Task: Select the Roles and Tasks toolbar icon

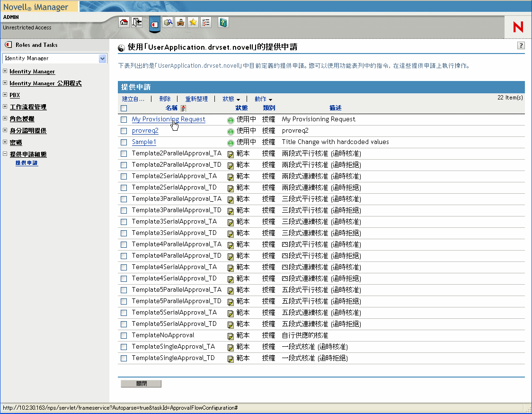Action: (155, 24)
